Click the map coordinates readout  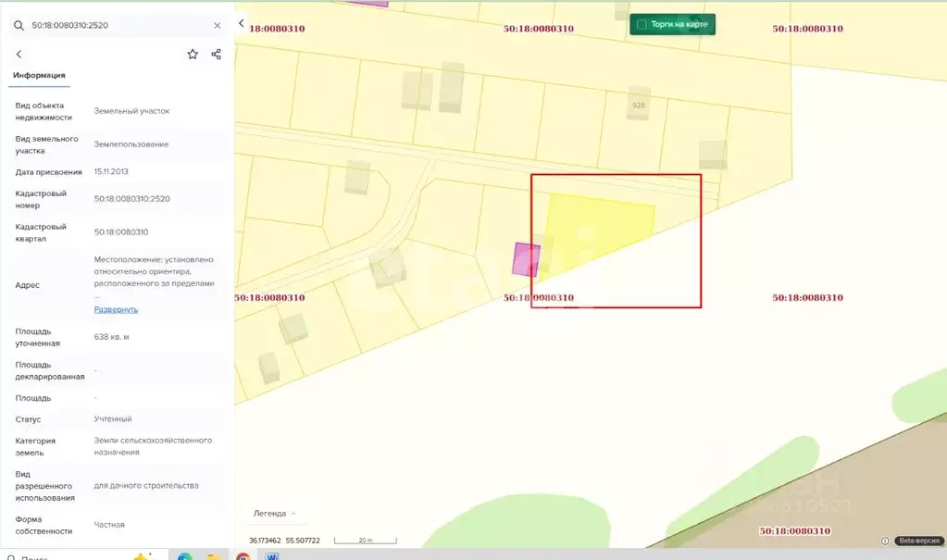(284, 541)
